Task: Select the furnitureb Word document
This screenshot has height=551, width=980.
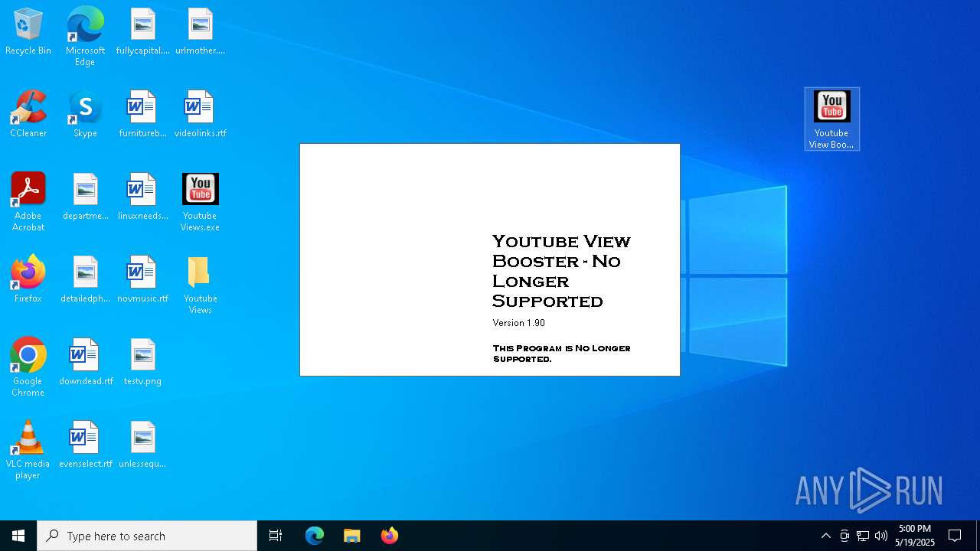Action: point(142,115)
